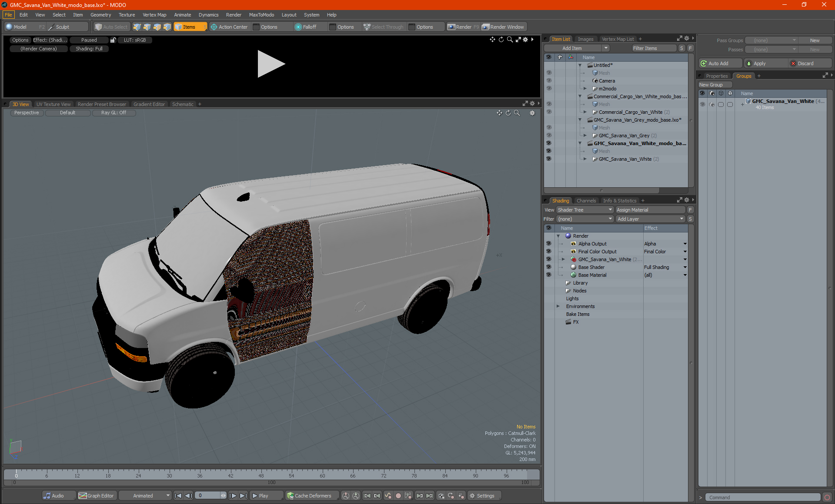Viewport: 835px width, 504px height.
Task: Expand GMC_Savana_Van_Grey group
Action: click(x=585, y=136)
